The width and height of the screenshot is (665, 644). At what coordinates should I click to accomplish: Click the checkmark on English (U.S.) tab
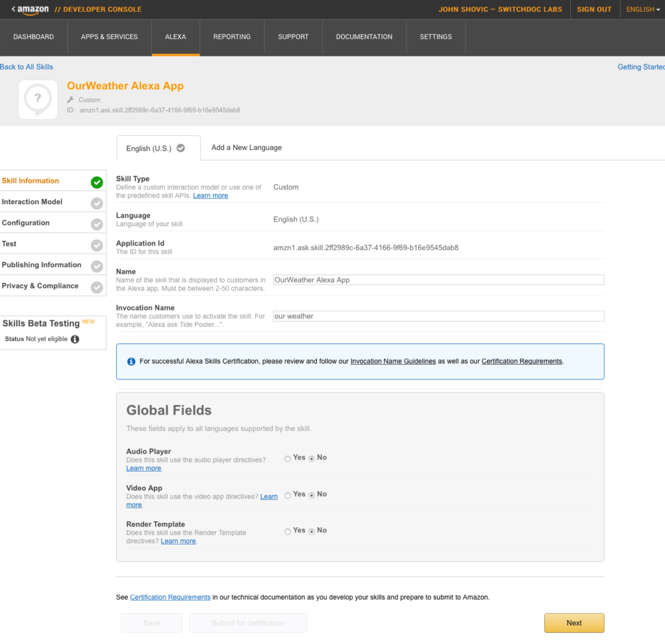pyautogui.click(x=181, y=148)
